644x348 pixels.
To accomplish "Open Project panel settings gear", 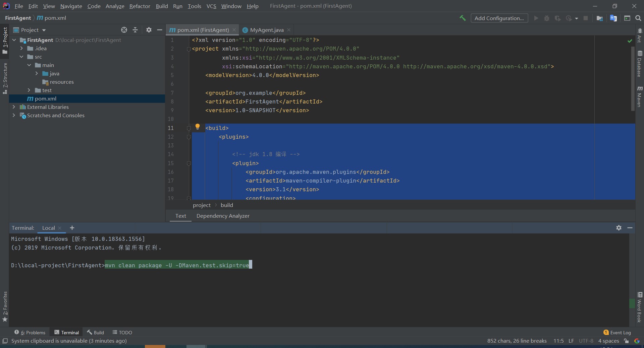I will click(x=149, y=30).
